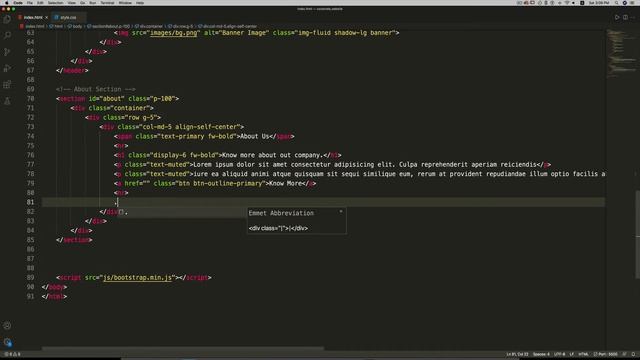Place cursor on line 81

[323, 202]
